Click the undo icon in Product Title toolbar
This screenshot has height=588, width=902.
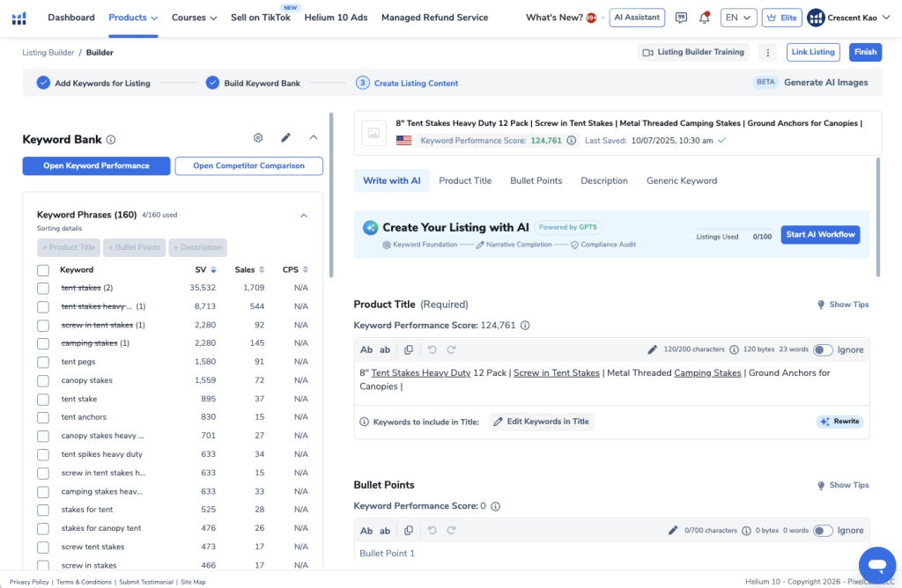click(x=432, y=349)
